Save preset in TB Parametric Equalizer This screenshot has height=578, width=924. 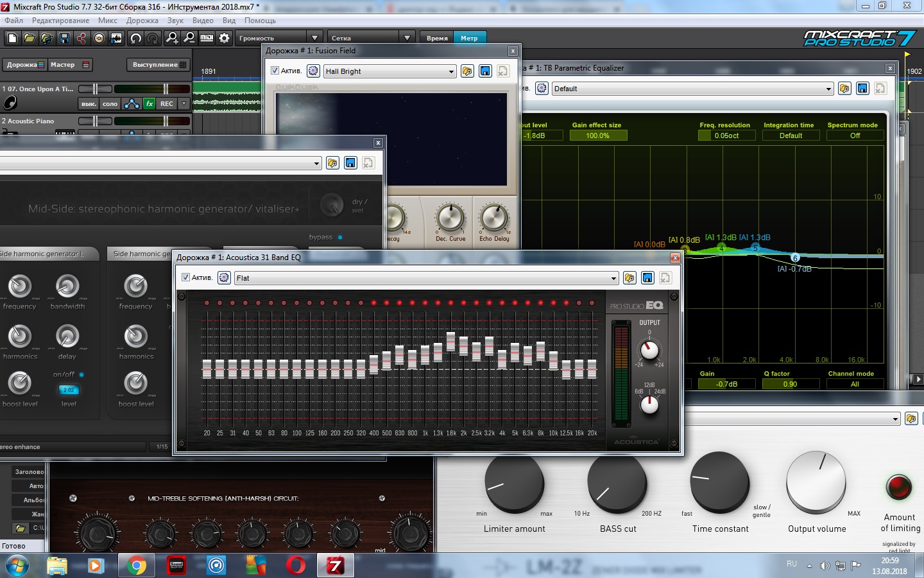click(862, 89)
